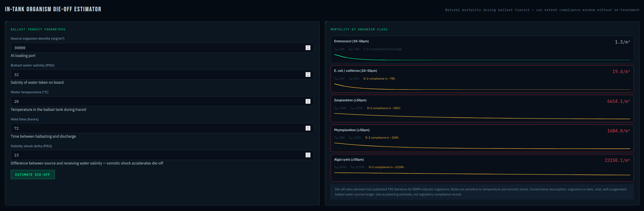Click the Mortality By Organism Class heading
This screenshot has width=644, height=211.
[x=359, y=30]
